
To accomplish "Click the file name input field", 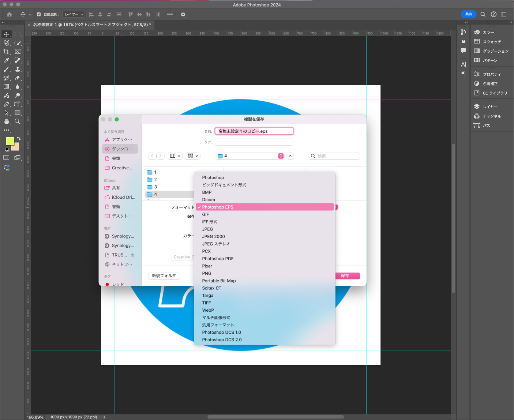I will [x=254, y=131].
